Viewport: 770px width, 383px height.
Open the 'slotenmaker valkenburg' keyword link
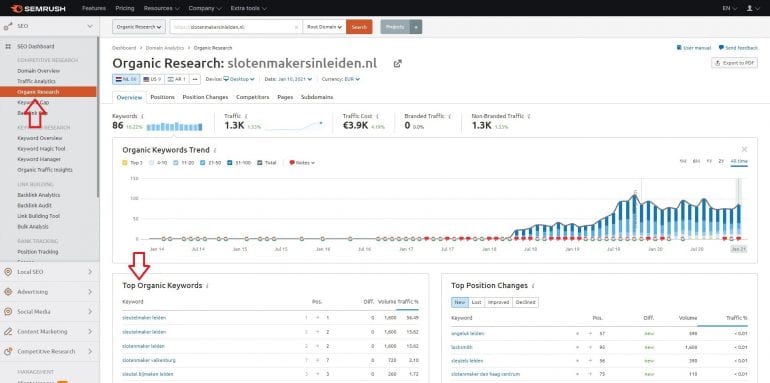click(149, 360)
